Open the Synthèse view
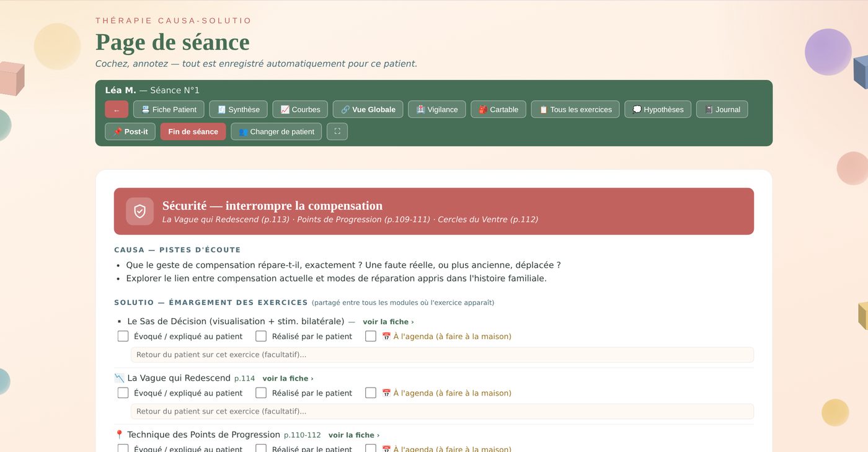 tap(238, 109)
